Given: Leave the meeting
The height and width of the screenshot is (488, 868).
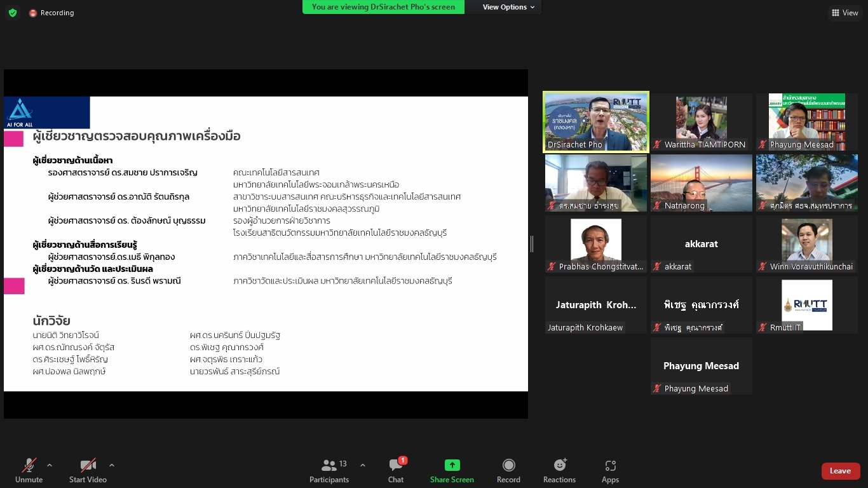Looking at the screenshot, I should 840,471.
